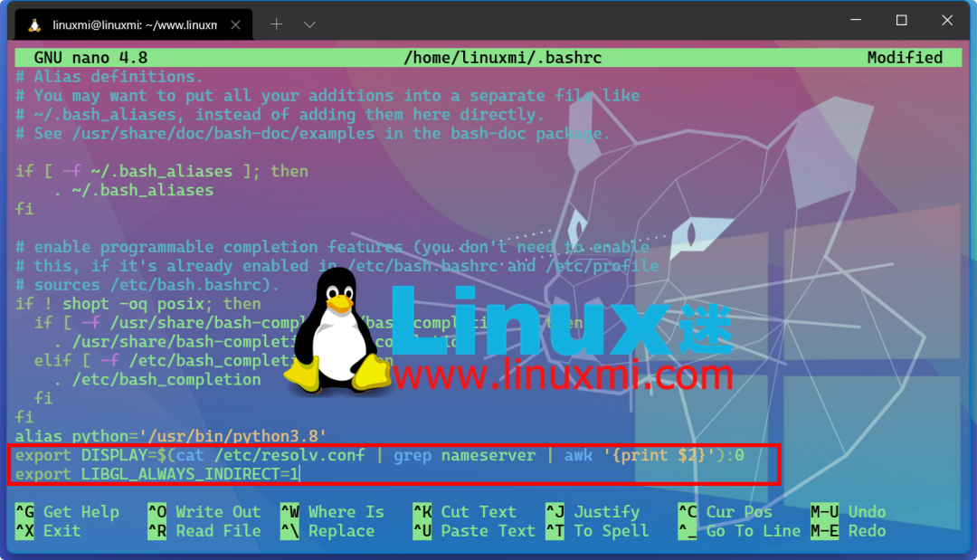Click the '# ~/.bash_aliases, instead of adding' line
This screenshot has height=560, width=977.
(x=280, y=115)
